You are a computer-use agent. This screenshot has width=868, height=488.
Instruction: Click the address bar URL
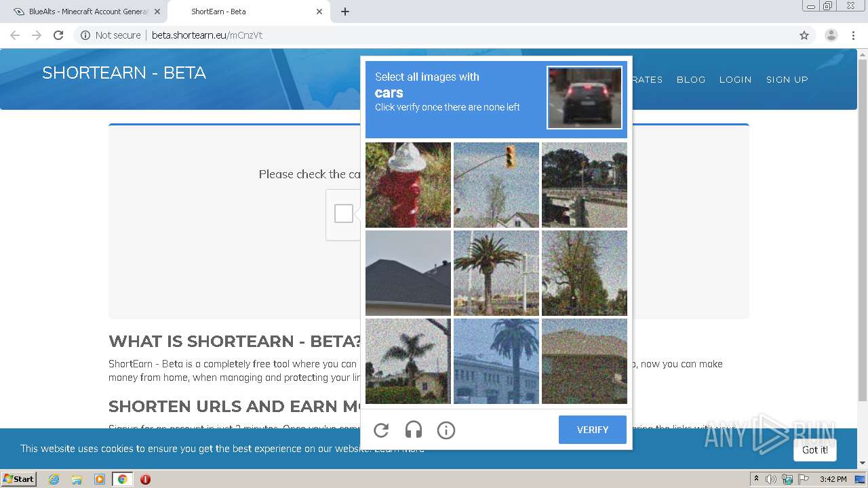point(207,35)
